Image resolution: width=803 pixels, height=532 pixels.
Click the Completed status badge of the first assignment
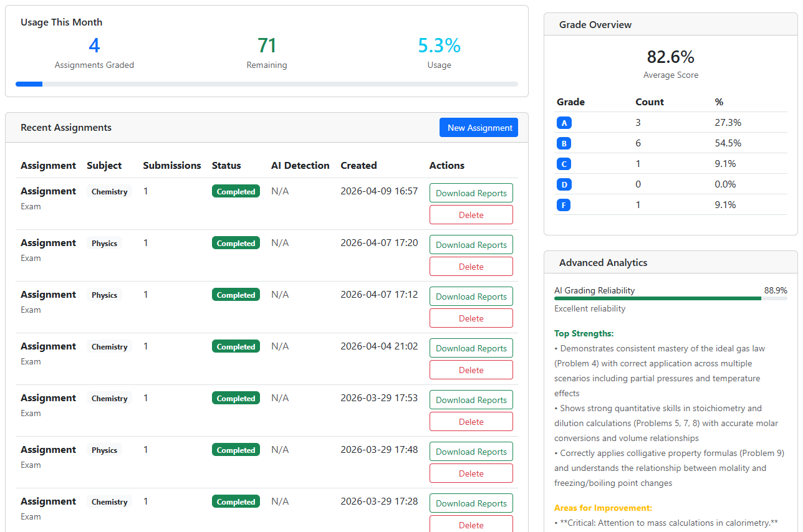point(236,191)
